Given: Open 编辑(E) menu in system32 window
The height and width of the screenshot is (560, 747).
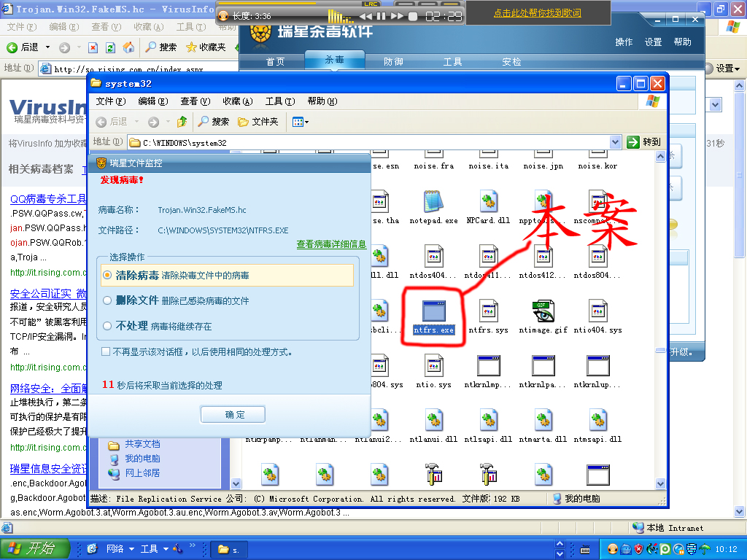Looking at the screenshot, I should pyautogui.click(x=153, y=101).
